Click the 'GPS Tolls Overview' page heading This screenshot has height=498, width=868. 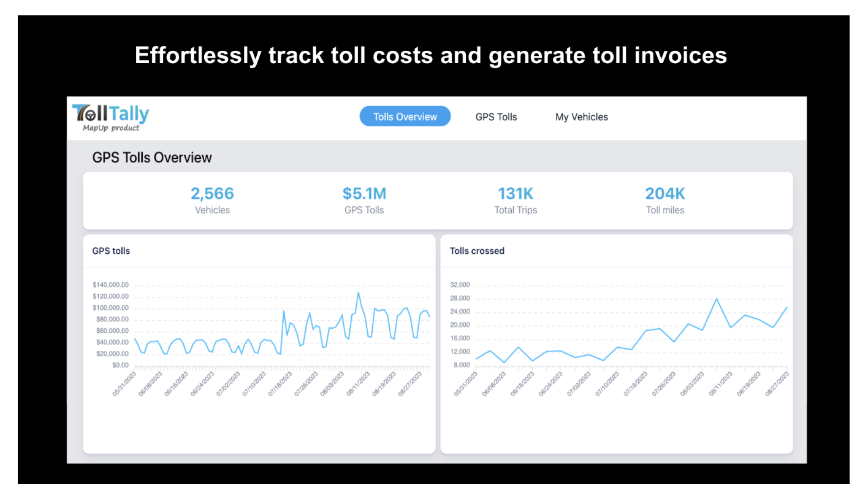click(152, 158)
